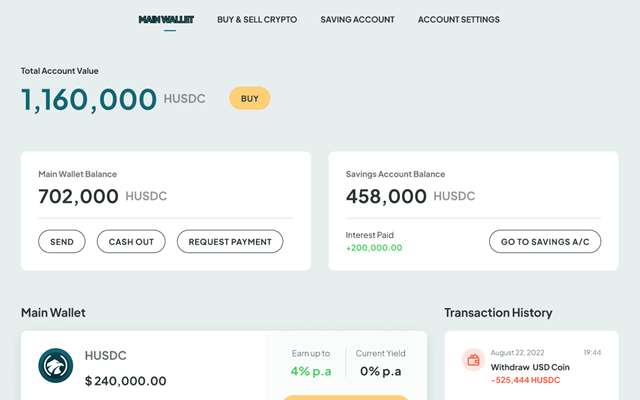Click the Savings Account Balance label
The width and height of the screenshot is (640, 400).
[396, 174]
